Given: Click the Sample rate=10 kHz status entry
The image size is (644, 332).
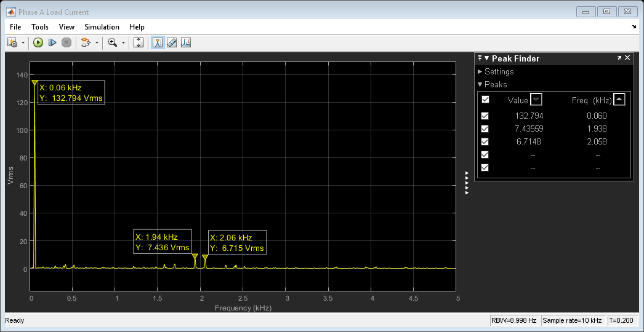Looking at the screenshot, I should (572, 320).
